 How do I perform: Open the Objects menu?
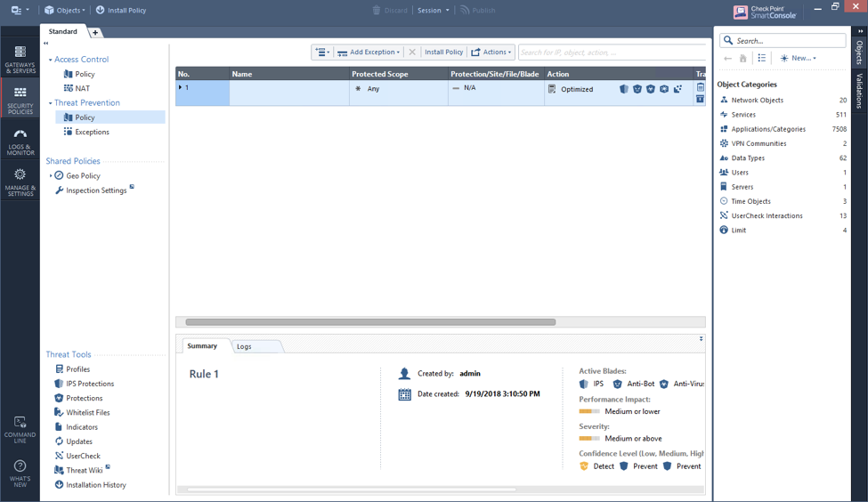click(65, 10)
